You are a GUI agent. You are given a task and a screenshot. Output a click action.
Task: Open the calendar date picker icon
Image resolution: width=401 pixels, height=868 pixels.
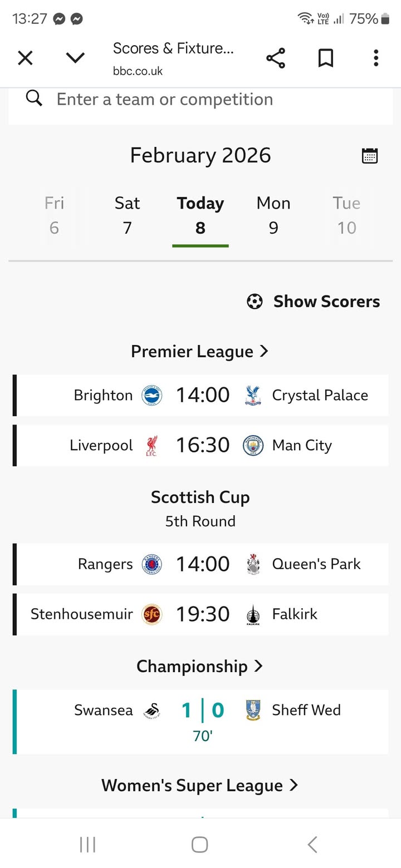pyautogui.click(x=370, y=156)
